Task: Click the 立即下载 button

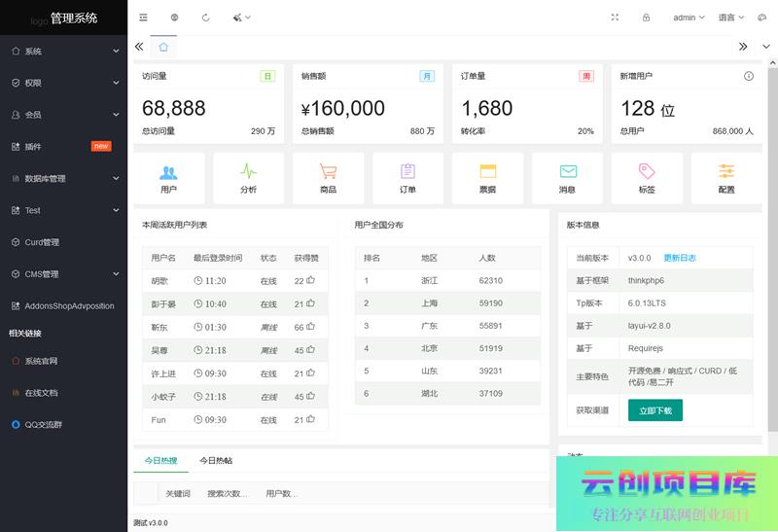Action: [x=654, y=410]
